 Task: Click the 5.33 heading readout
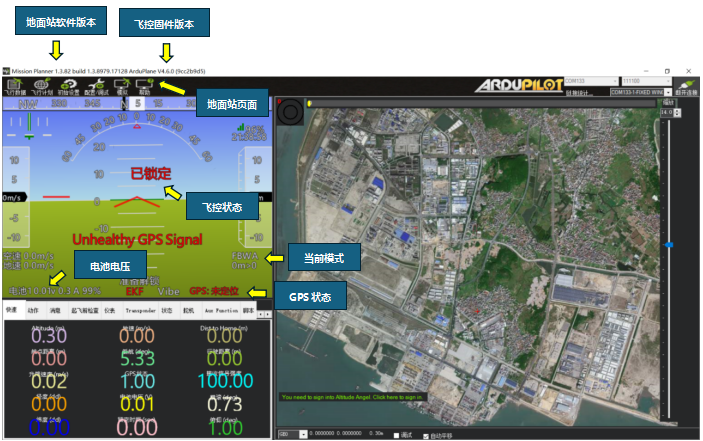pyautogui.click(x=137, y=359)
